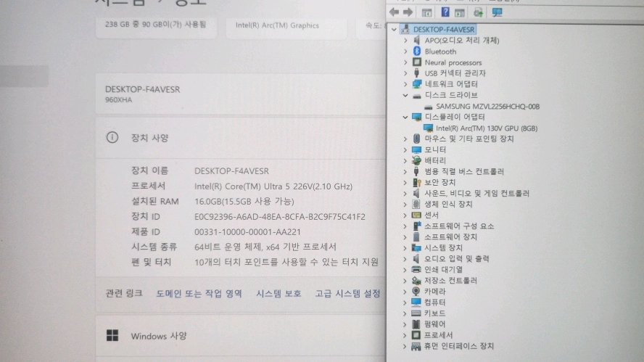
Task: Collapse the 디스크 드라이브 node
Action: coord(405,95)
